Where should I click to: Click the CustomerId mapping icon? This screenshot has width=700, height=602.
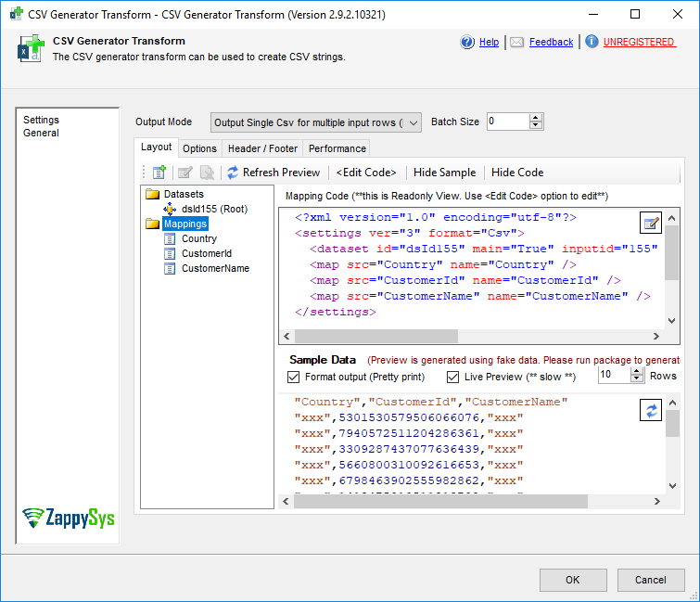pos(170,253)
